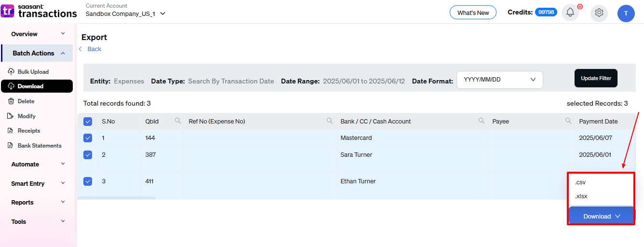The width and height of the screenshot is (644, 247).
Task: Open the Date Format YYYY/MM/DD dropdown
Action: (x=500, y=80)
